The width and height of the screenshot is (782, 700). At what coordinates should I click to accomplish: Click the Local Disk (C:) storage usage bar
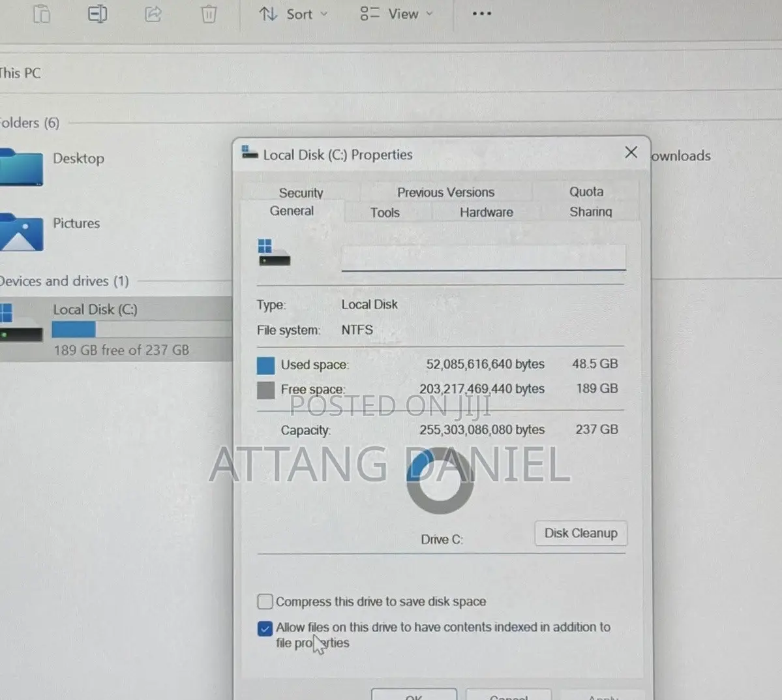coord(142,329)
